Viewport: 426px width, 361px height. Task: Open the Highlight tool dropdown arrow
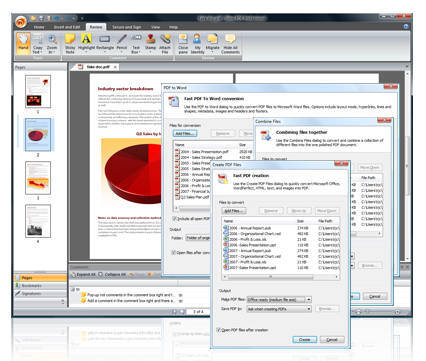click(x=86, y=52)
